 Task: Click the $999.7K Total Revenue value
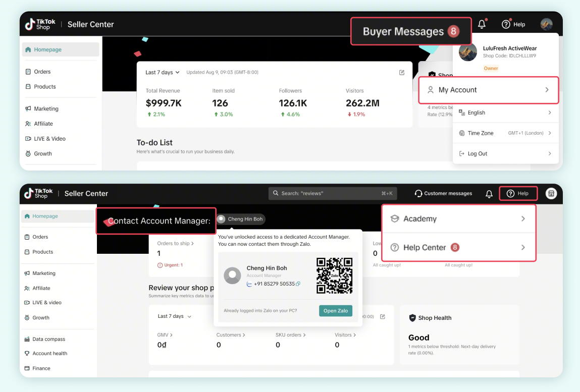[164, 103]
